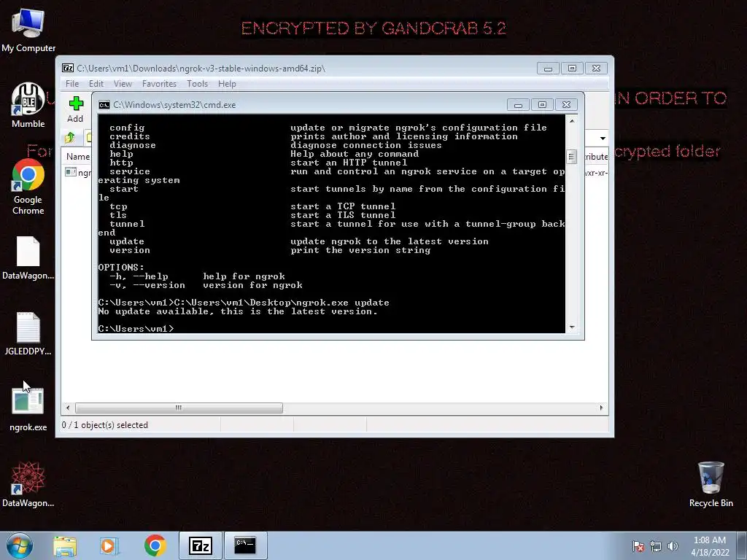Minimize the 7-Zip window

(x=548, y=69)
